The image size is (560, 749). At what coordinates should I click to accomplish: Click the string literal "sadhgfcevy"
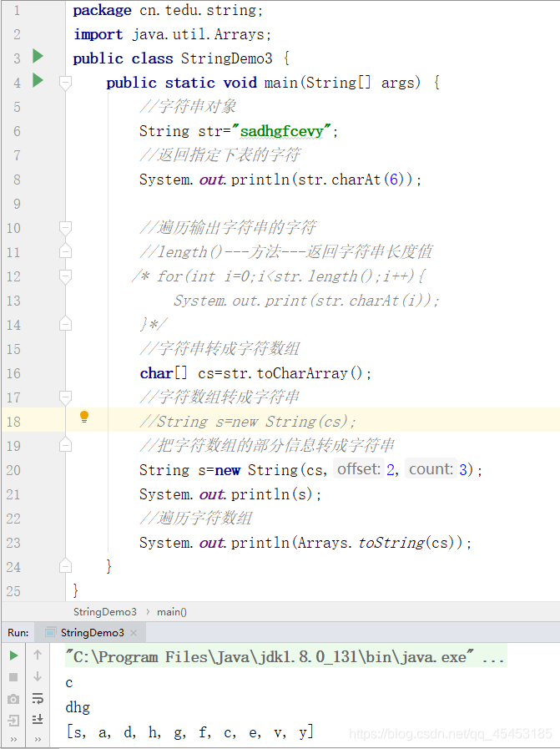click(281, 131)
